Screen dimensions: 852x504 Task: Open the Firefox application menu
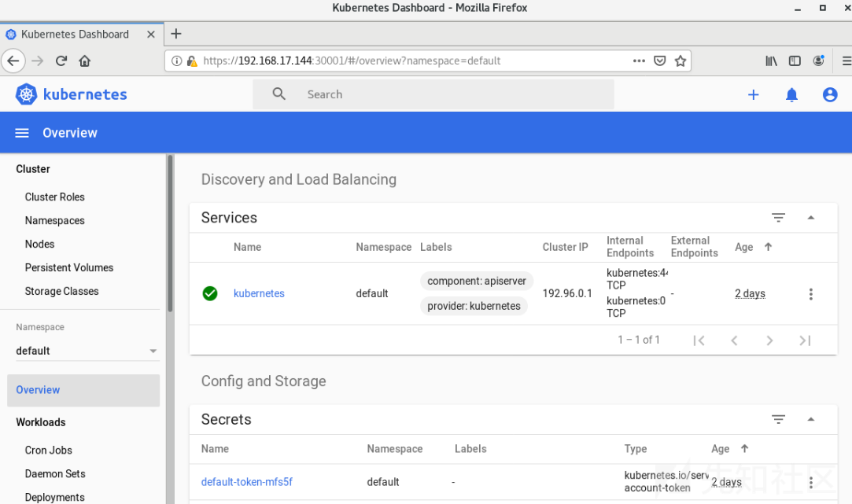tap(846, 61)
